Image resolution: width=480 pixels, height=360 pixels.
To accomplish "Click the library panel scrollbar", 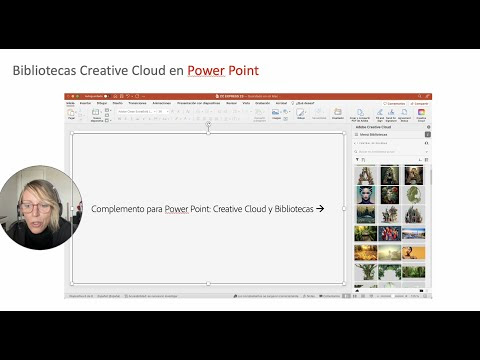I will (x=431, y=177).
